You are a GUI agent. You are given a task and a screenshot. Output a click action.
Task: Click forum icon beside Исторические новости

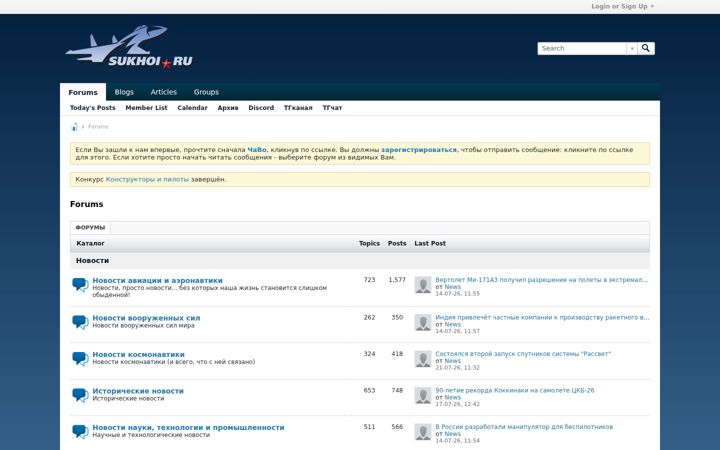pyautogui.click(x=80, y=395)
